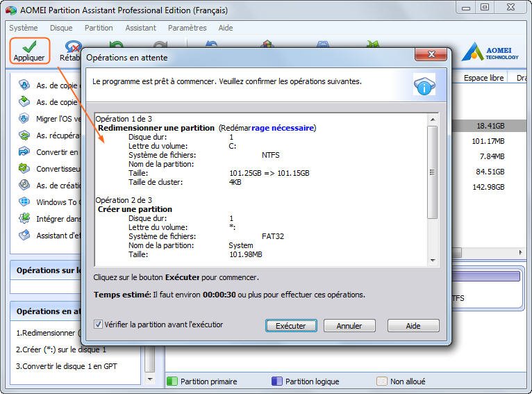532x394 pixels.
Task: Click the Migrer l'OS wizard icon
Action: pos(24,118)
